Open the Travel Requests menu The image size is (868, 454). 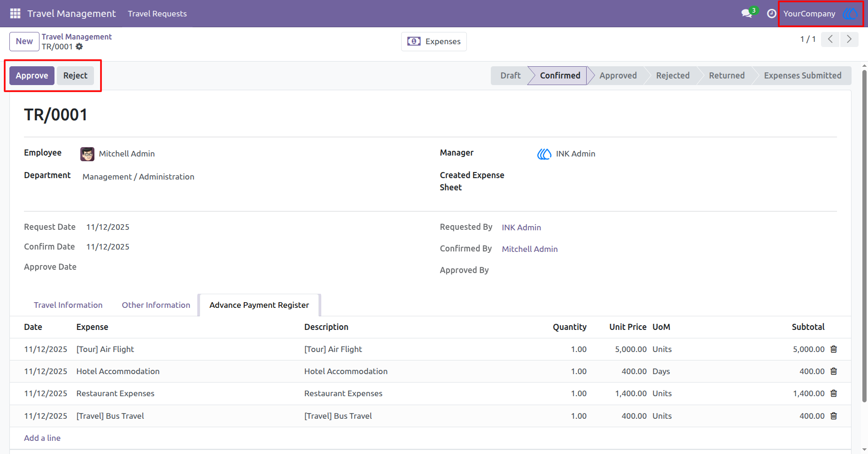pos(157,14)
